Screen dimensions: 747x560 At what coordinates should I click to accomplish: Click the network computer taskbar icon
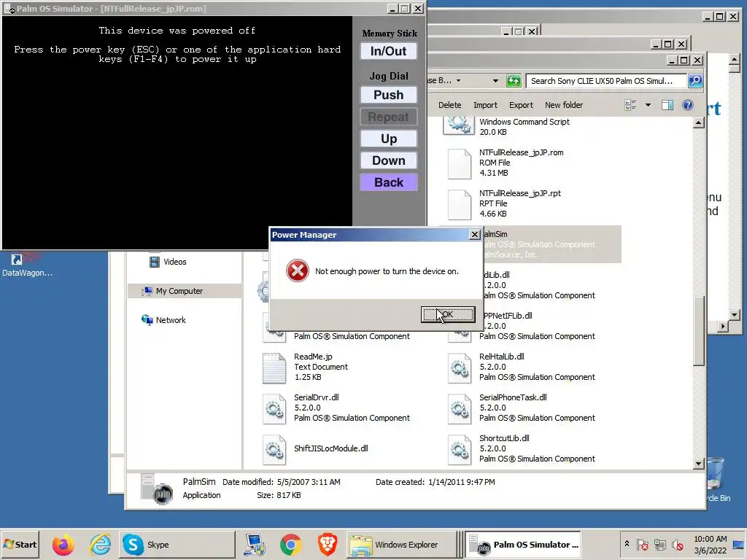254,545
